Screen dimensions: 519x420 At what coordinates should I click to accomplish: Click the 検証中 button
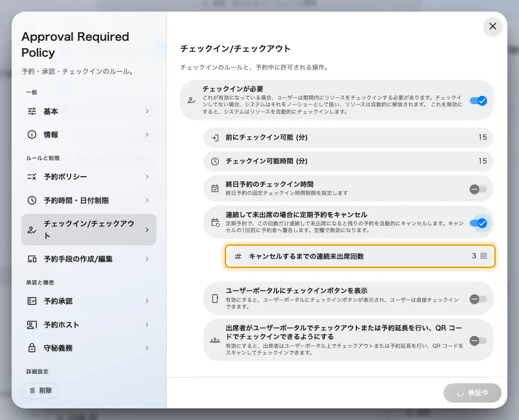473,393
